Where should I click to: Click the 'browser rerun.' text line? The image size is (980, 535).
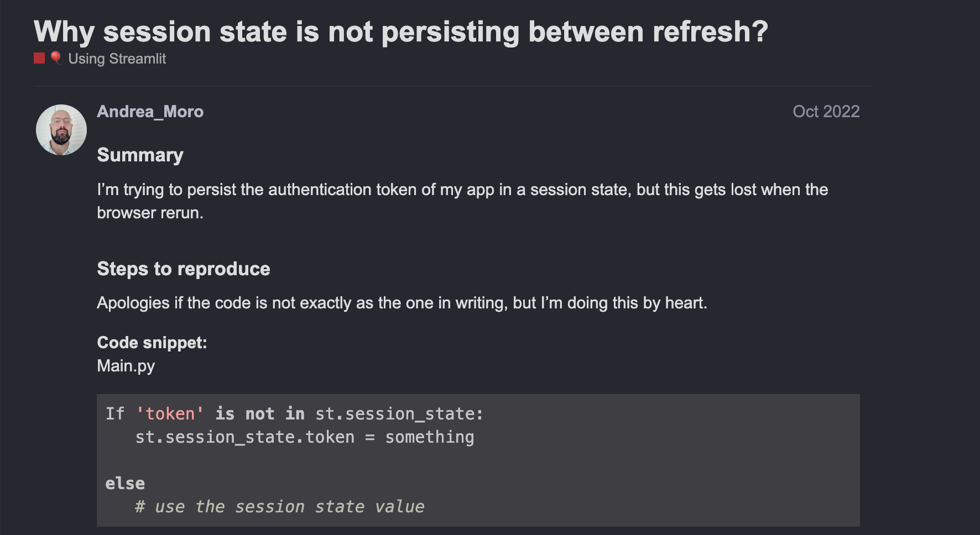pos(150,213)
